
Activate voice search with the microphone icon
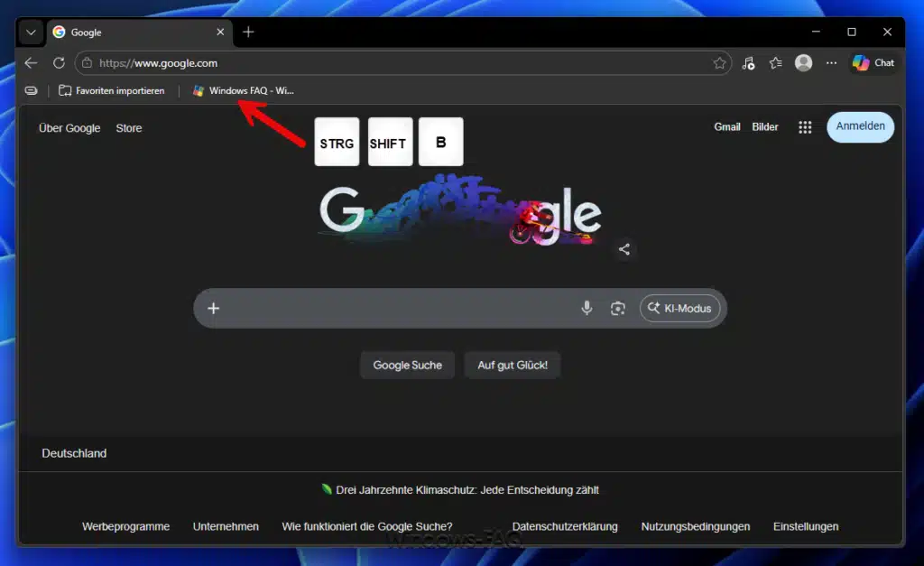click(587, 308)
